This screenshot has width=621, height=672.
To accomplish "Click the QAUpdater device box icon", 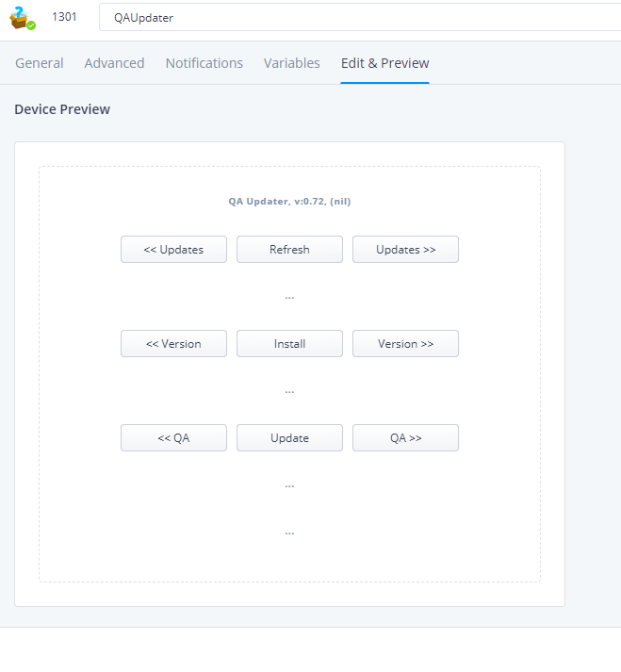I will 22,18.
